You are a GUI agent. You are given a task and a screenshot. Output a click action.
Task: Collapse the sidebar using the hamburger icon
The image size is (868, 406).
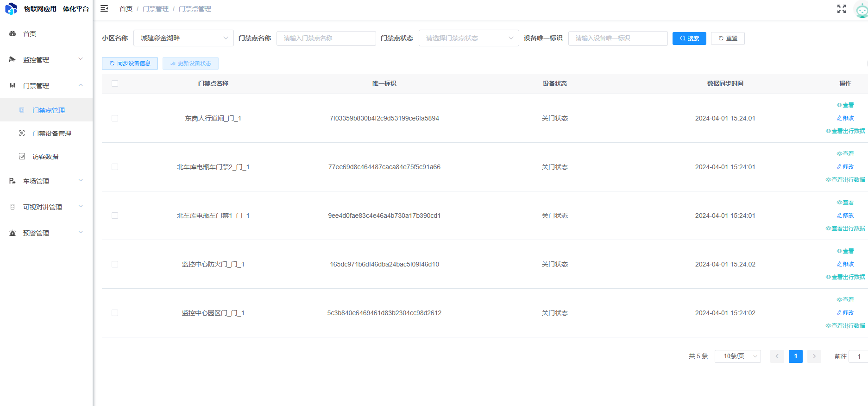(x=104, y=9)
